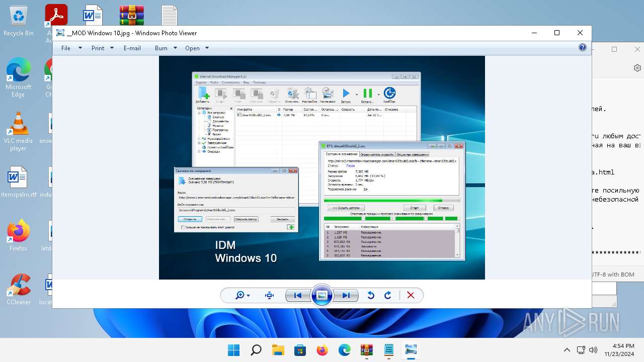The width and height of the screenshot is (644, 362).
Task: Open the Open menu in Photo Viewer
Action: tap(197, 48)
